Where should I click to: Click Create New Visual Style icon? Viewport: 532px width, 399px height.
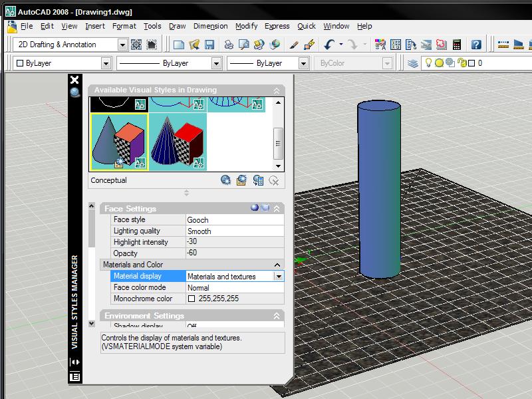tap(225, 180)
